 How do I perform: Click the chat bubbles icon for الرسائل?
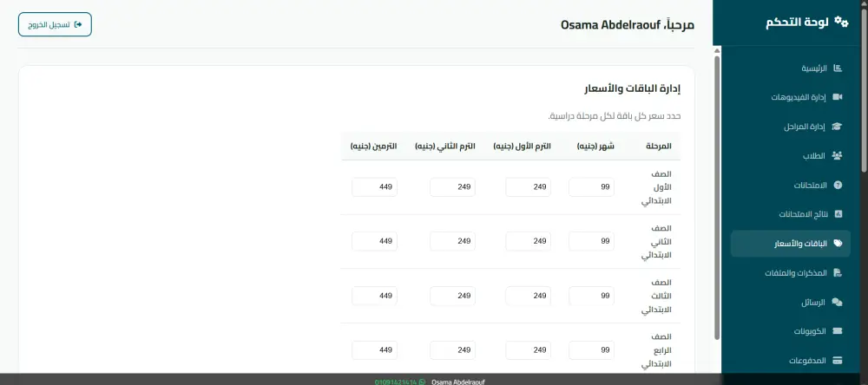pyautogui.click(x=837, y=303)
